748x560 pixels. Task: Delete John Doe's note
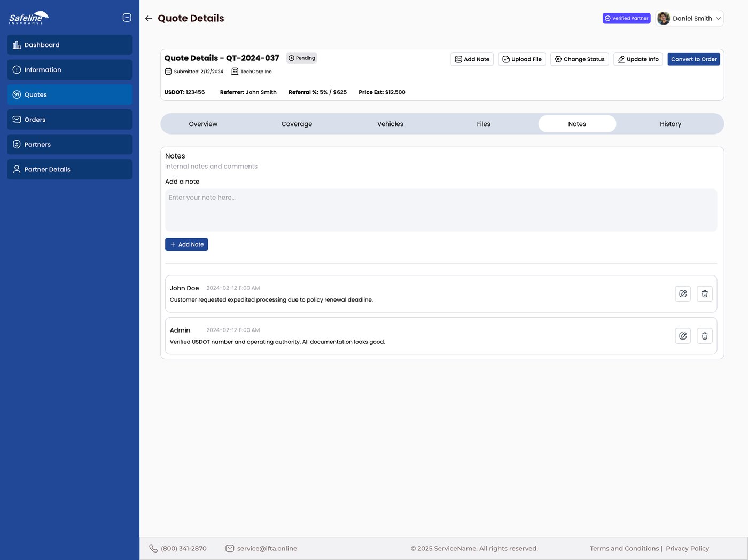(x=705, y=294)
